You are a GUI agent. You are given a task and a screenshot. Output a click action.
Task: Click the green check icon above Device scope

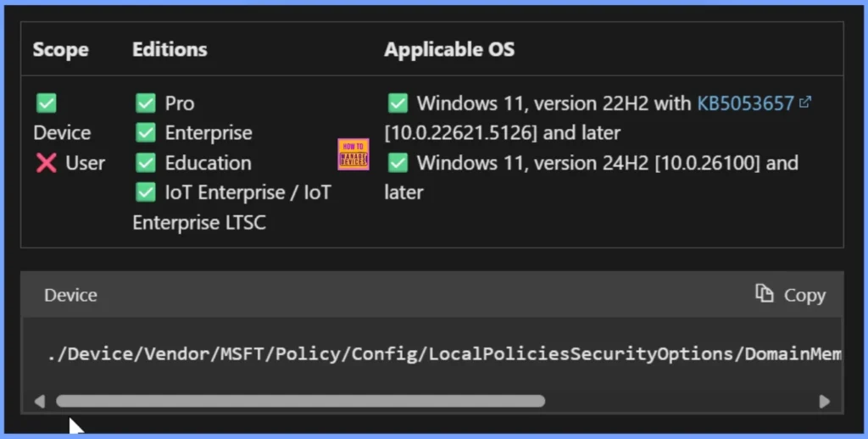point(47,103)
